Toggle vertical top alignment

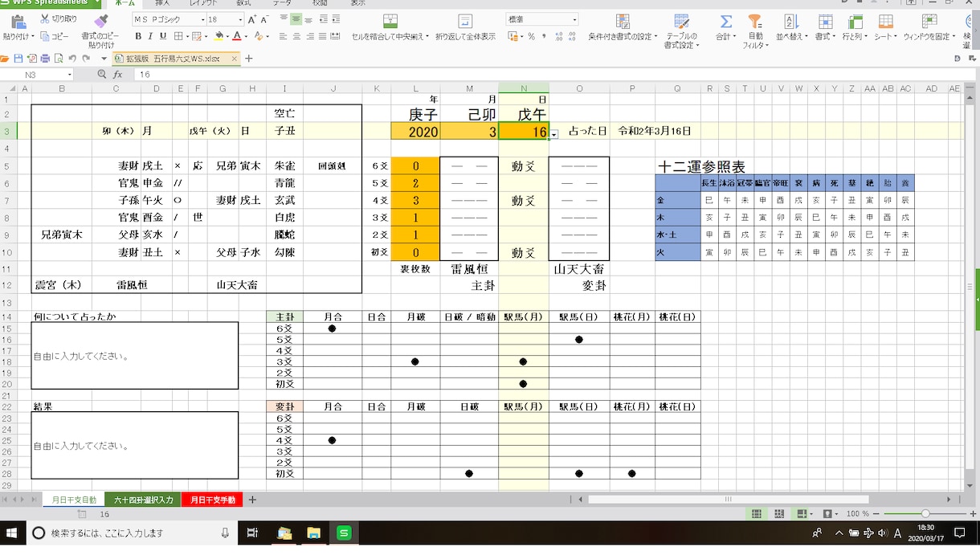[x=283, y=18]
